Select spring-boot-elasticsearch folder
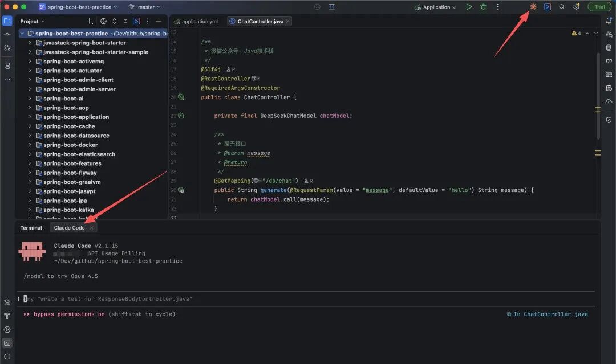 [x=79, y=154]
